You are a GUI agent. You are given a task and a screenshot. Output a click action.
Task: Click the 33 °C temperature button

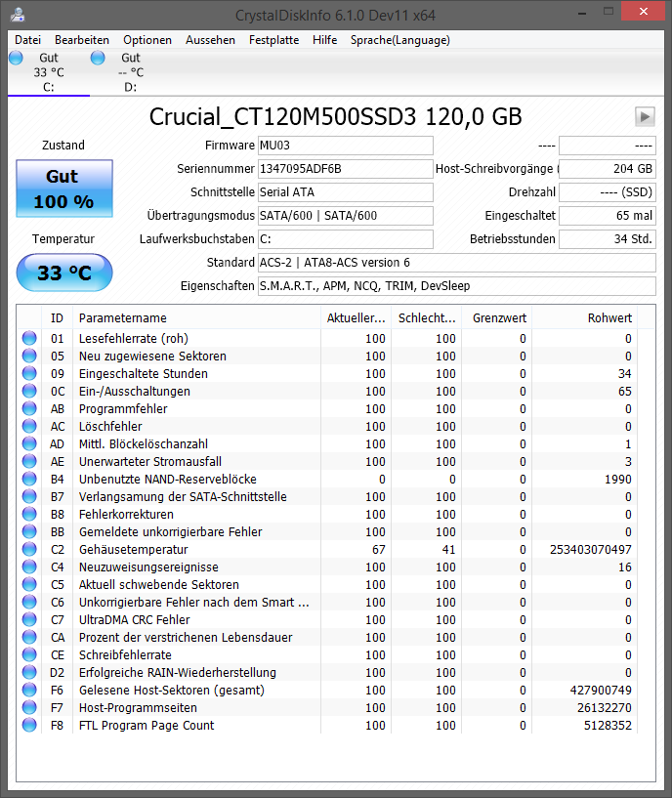64,273
